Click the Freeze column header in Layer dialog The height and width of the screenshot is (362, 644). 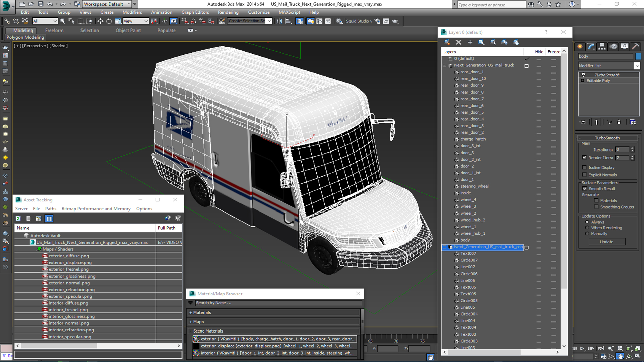[x=554, y=52]
